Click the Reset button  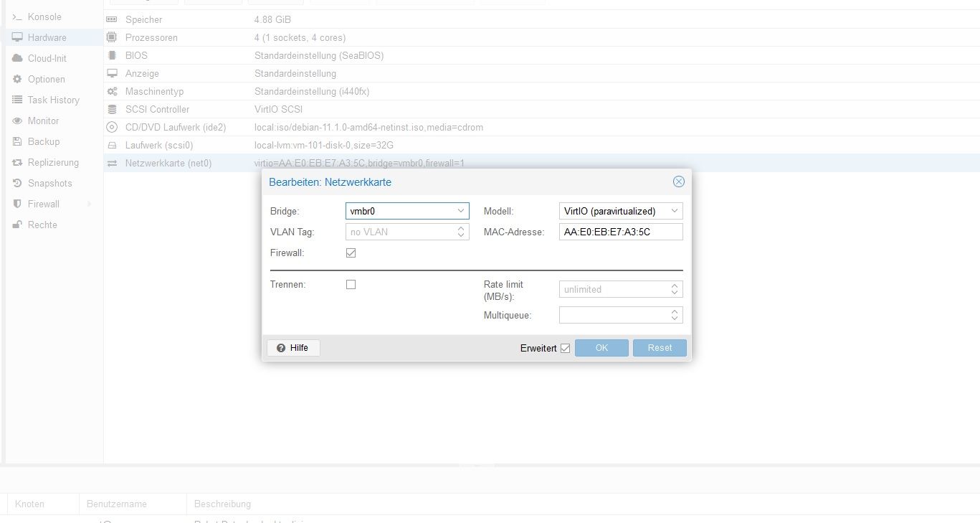pyautogui.click(x=660, y=348)
